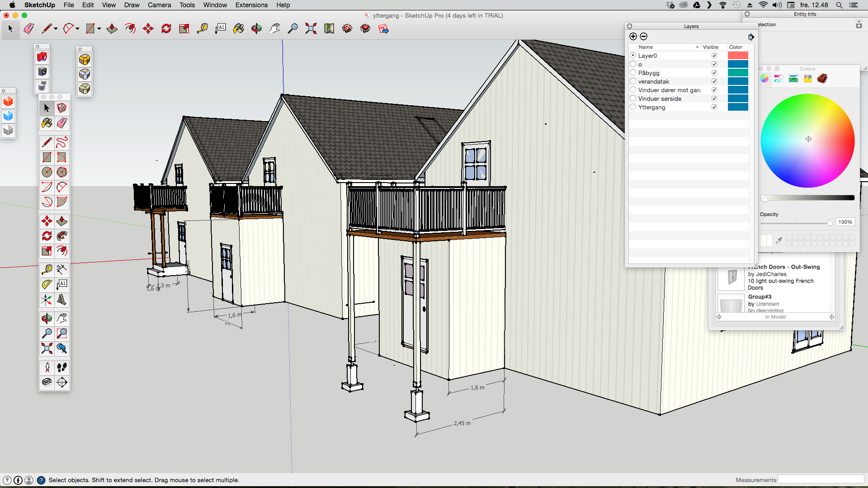Open the Camera menu
Viewport: 868px width, 488px height.
pos(159,5)
